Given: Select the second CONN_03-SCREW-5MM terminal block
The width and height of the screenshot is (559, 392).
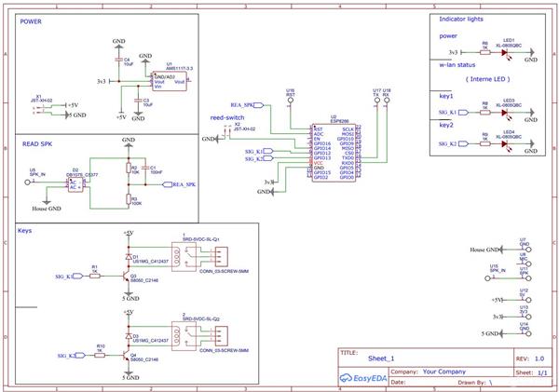Looking at the screenshot, I should [222, 336].
